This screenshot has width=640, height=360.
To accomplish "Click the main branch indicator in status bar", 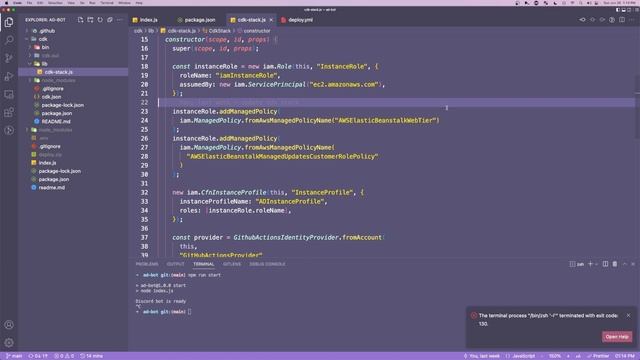I will click(x=14, y=356).
